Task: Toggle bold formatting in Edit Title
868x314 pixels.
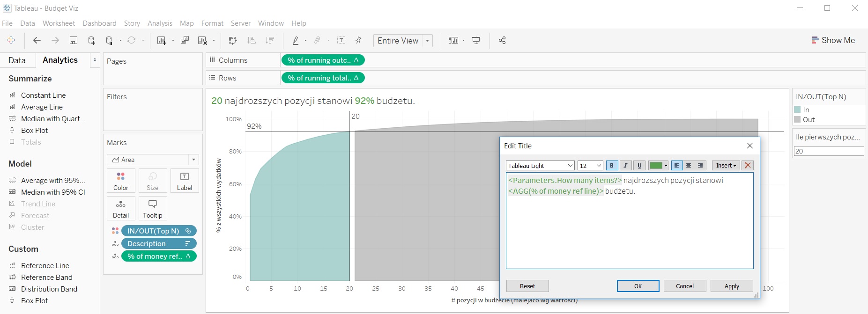Action: click(612, 166)
